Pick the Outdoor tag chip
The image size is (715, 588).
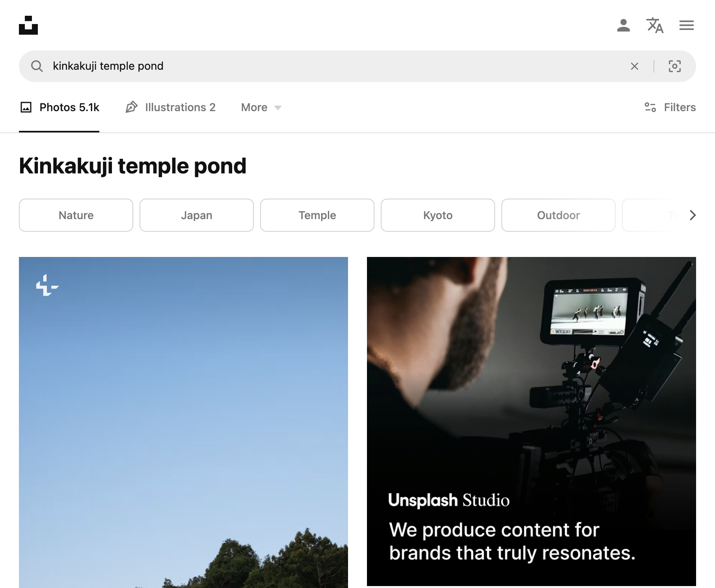558,215
